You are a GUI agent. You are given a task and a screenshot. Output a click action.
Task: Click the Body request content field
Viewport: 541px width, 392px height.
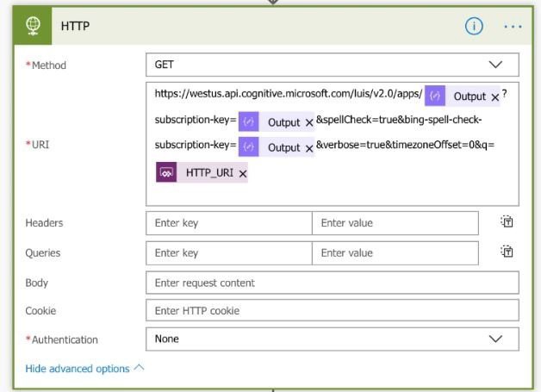pyautogui.click(x=333, y=283)
